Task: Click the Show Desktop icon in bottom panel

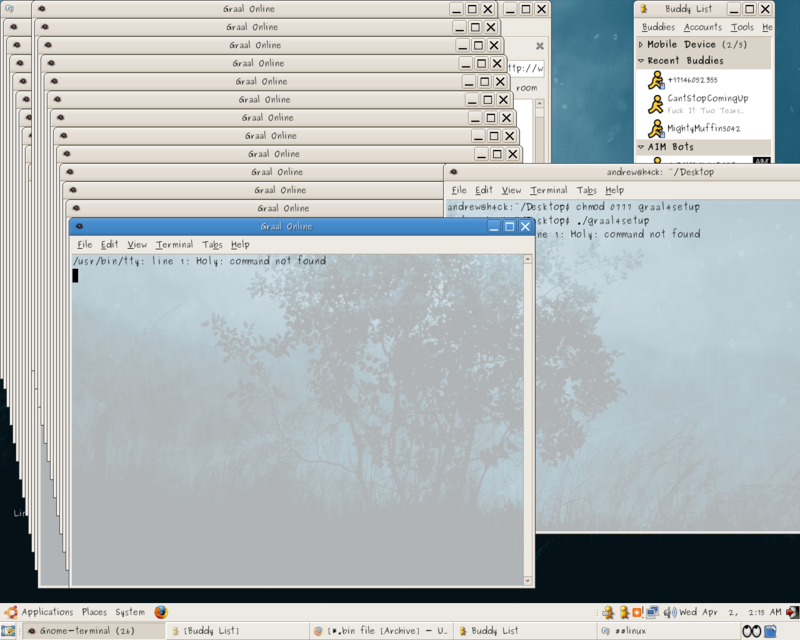Action: coord(8,631)
